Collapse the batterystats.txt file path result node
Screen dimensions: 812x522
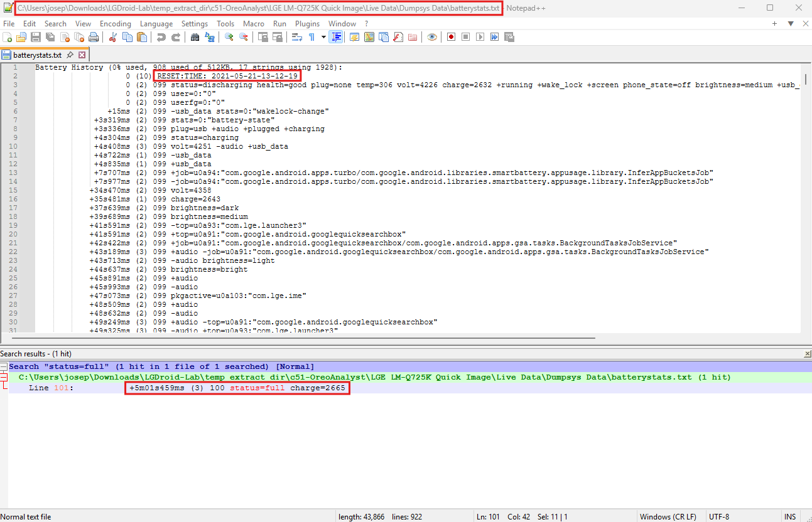(x=4, y=377)
